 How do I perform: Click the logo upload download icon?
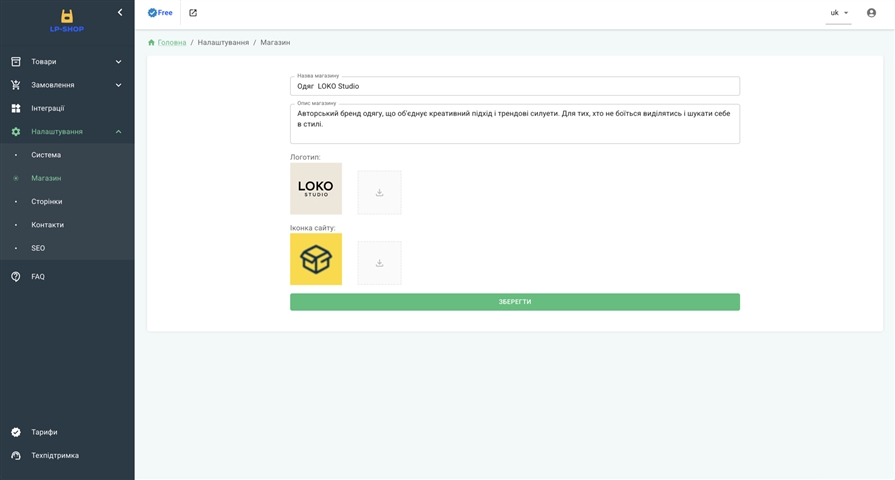pyautogui.click(x=379, y=192)
